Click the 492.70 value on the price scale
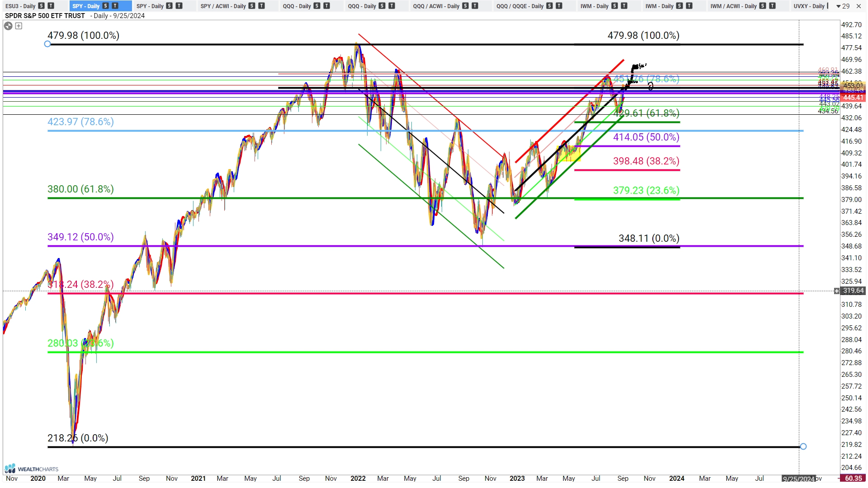This screenshot has width=868, height=488. (852, 25)
